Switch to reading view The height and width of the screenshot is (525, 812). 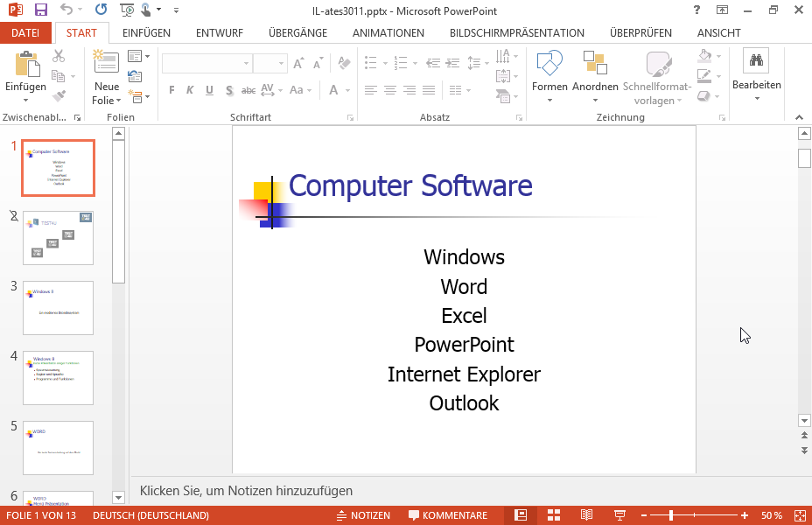[586, 515]
